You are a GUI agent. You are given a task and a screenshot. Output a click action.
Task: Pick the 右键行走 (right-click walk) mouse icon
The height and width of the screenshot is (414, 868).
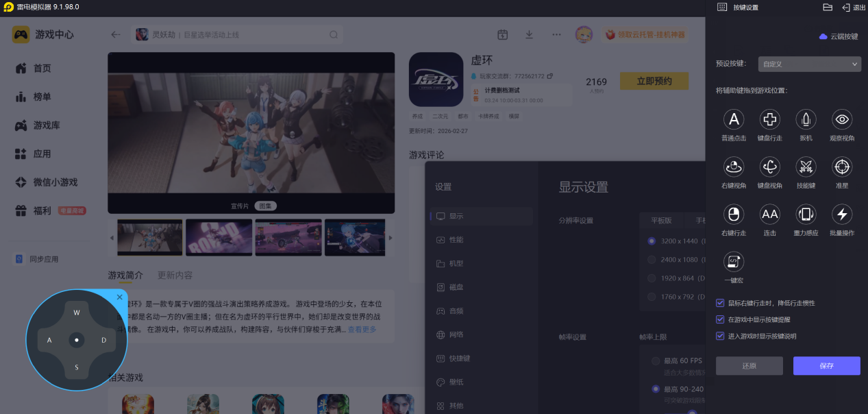(x=734, y=215)
